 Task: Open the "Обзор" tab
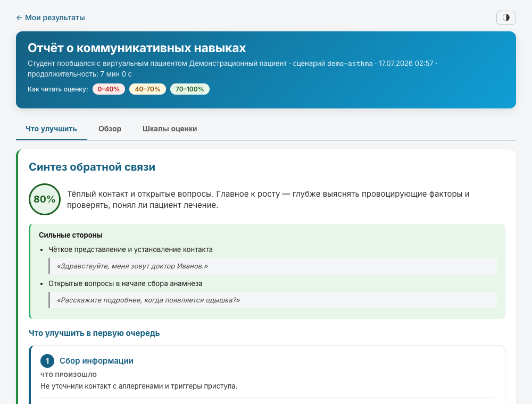click(110, 129)
